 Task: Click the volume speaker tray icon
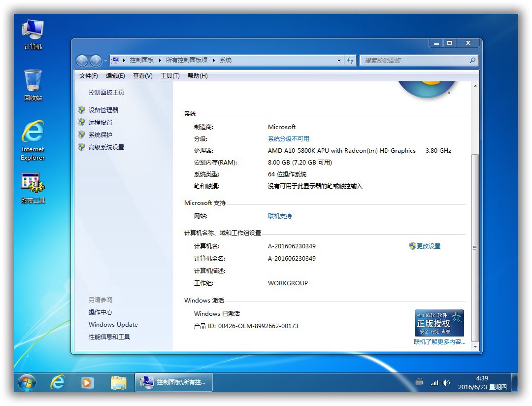click(x=446, y=383)
